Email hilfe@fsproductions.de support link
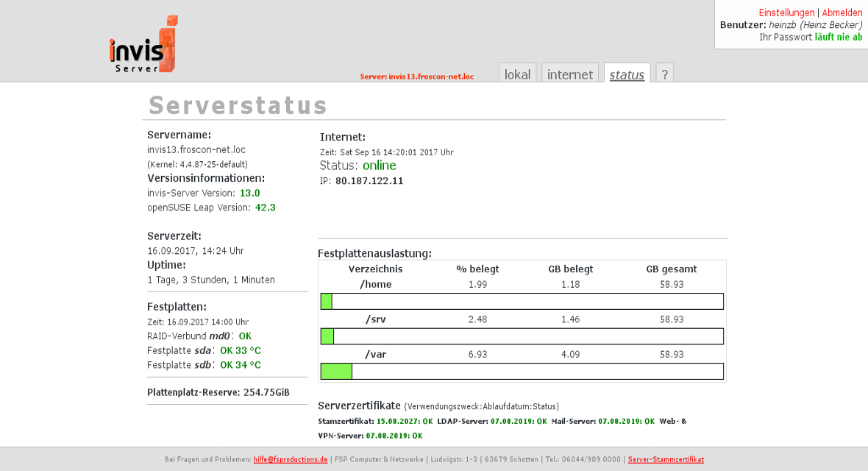868x471 pixels. tap(291, 459)
